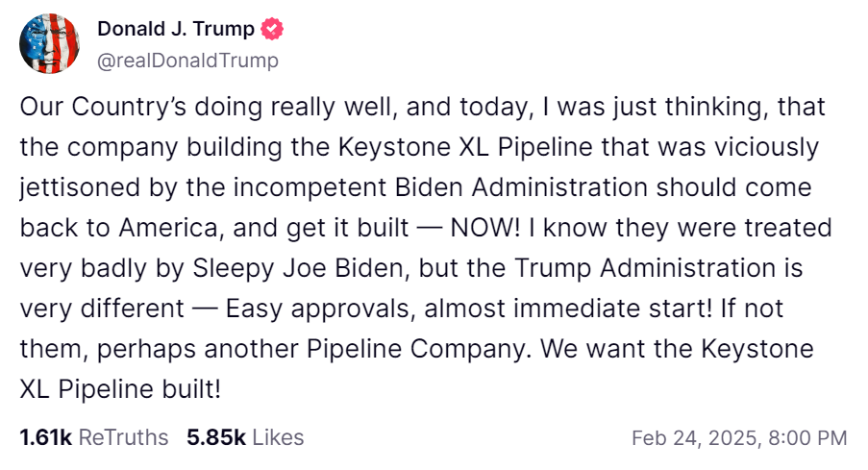
Task: Open the flag-painted profile avatar
Action: click(49, 44)
